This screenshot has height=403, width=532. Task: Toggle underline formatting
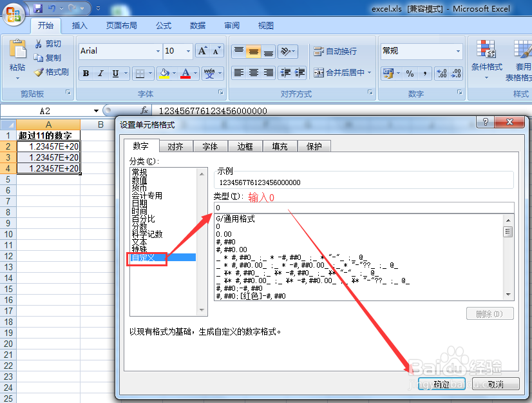(x=115, y=73)
